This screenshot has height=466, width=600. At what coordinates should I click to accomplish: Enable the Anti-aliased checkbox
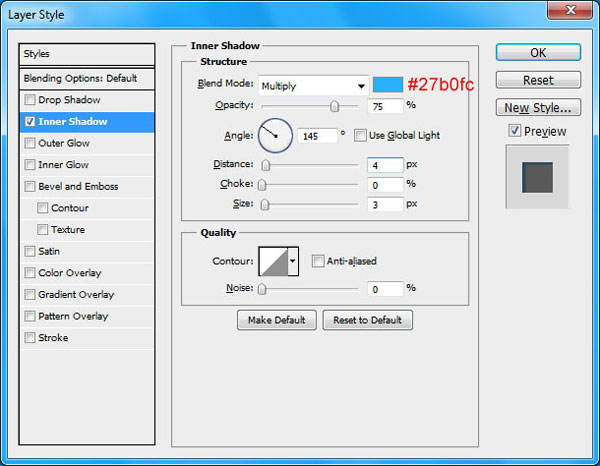pyautogui.click(x=318, y=261)
